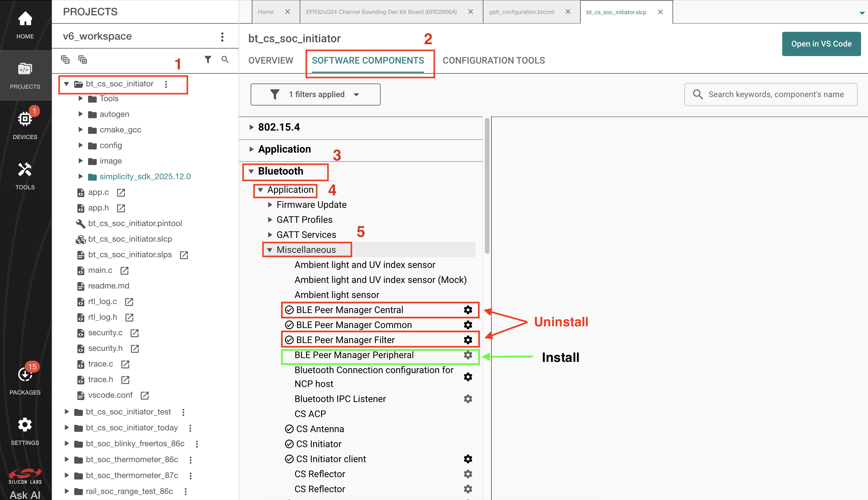Viewport: 868px width, 500px height.
Task: Open the filters applied dropdown
Action: [x=315, y=95]
